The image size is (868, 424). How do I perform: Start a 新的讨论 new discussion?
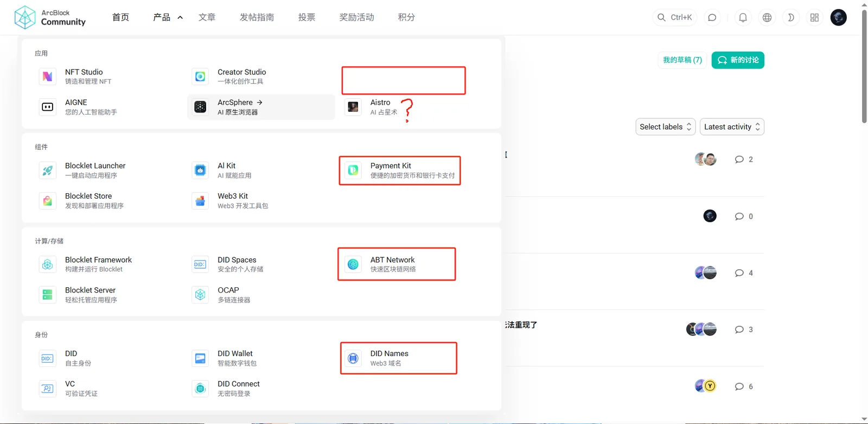click(738, 60)
